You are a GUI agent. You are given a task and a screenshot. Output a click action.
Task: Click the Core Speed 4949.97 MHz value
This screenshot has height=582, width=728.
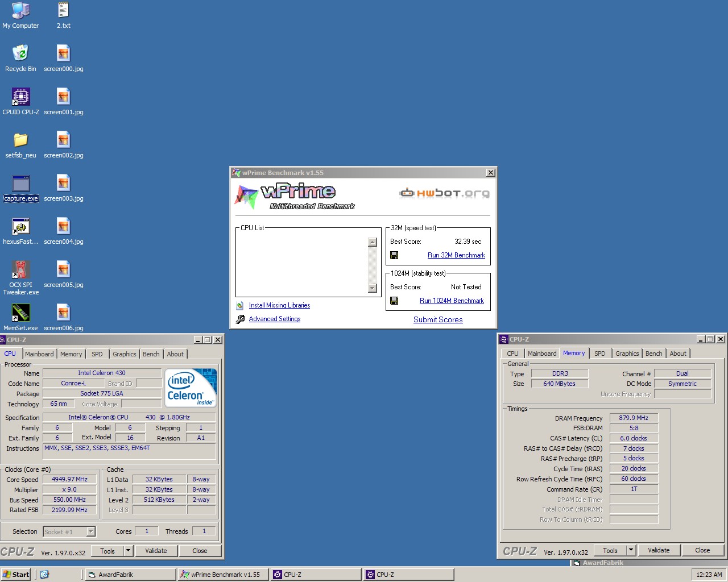coord(69,479)
